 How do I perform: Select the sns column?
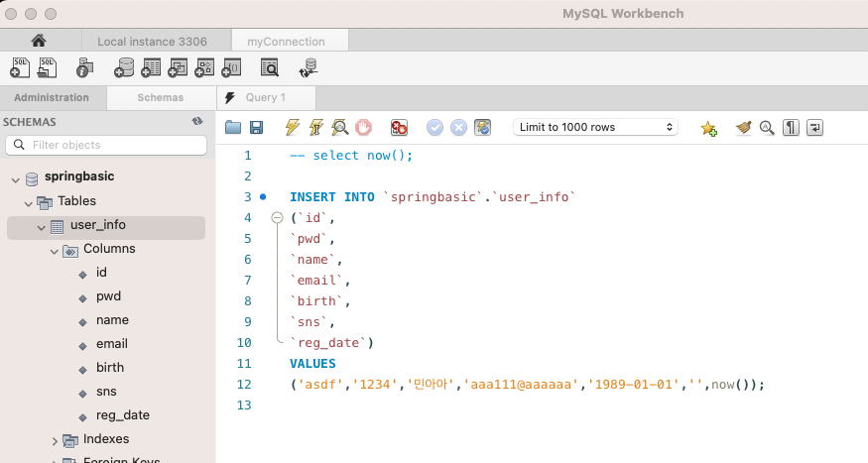(106, 391)
